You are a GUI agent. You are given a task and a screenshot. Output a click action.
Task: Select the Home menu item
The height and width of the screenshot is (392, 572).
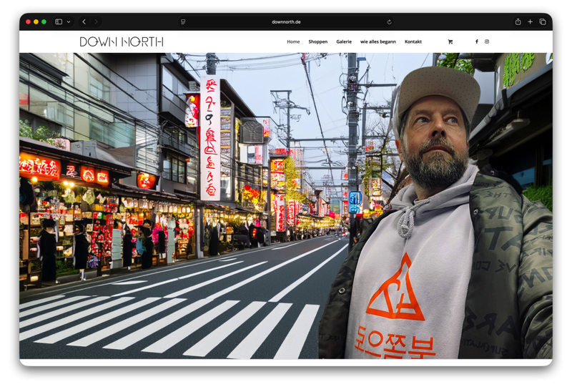(293, 41)
